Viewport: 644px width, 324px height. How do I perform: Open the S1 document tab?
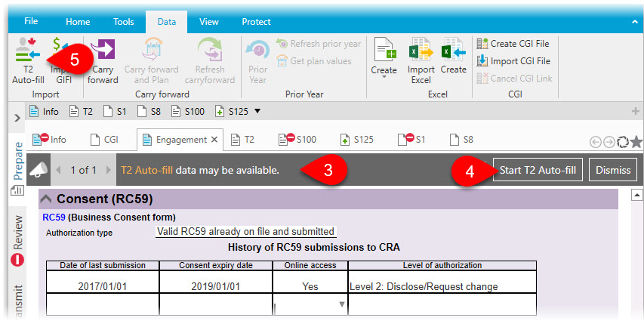411,139
